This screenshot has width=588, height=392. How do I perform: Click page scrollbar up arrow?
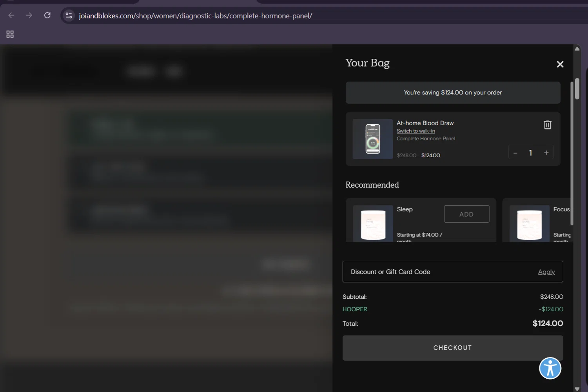pos(577,49)
